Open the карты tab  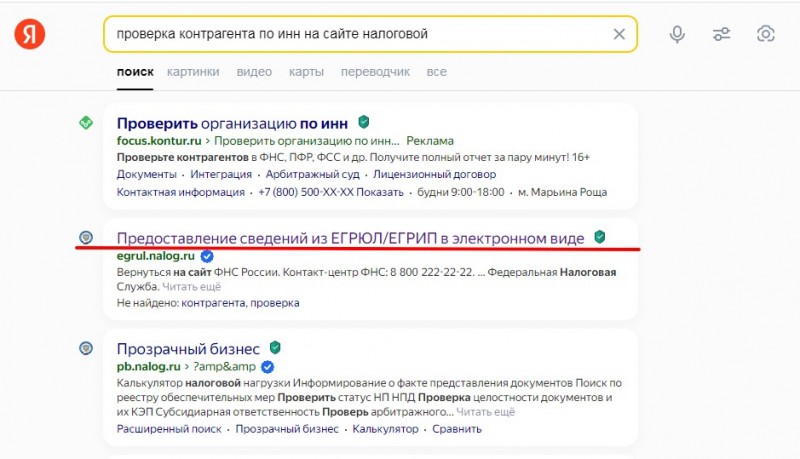[306, 72]
